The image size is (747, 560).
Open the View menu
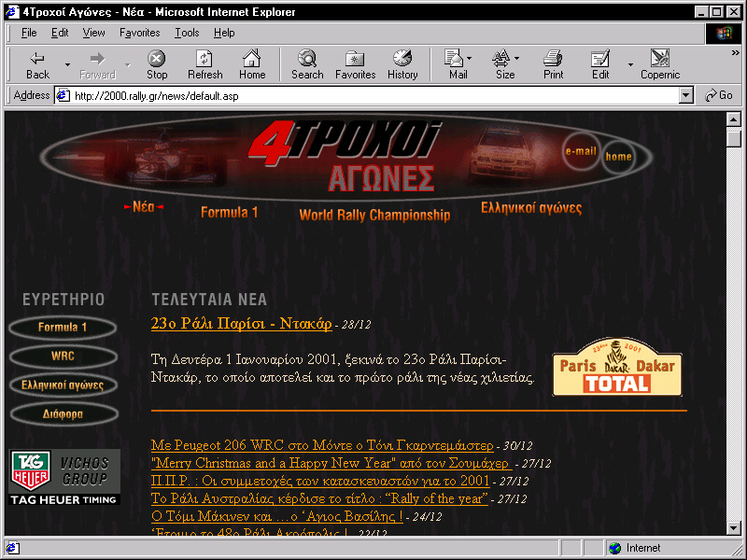(x=93, y=33)
